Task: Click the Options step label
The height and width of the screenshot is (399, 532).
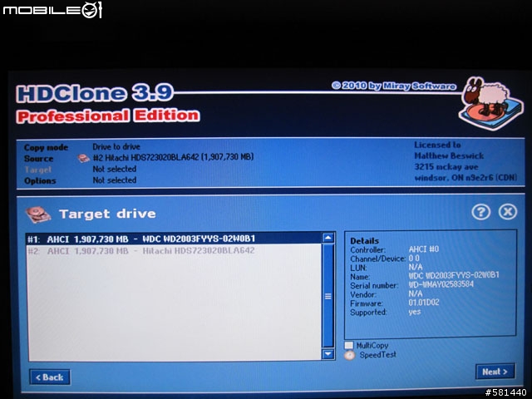Action: pos(40,181)
